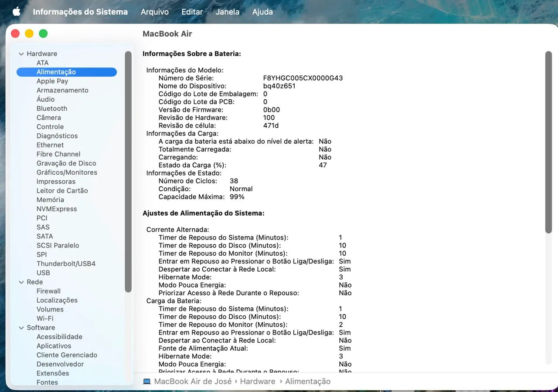558x392 pixels.
Task: Select Controle in the sidebar
Action: point(50,127)
